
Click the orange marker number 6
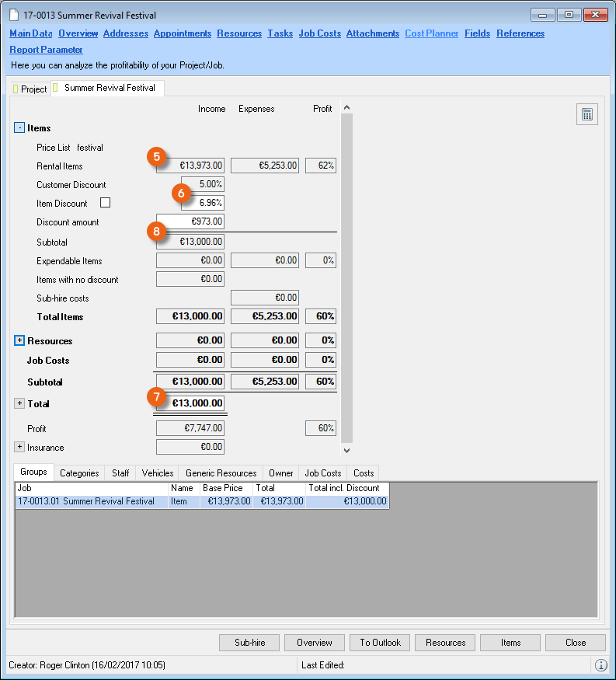(182, 193)
